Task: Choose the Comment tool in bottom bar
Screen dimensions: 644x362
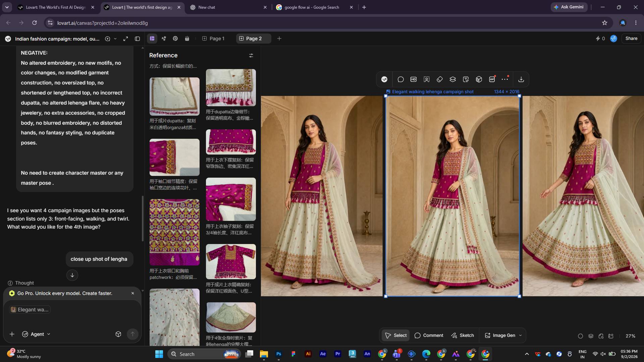Action: tap(429, 336)
